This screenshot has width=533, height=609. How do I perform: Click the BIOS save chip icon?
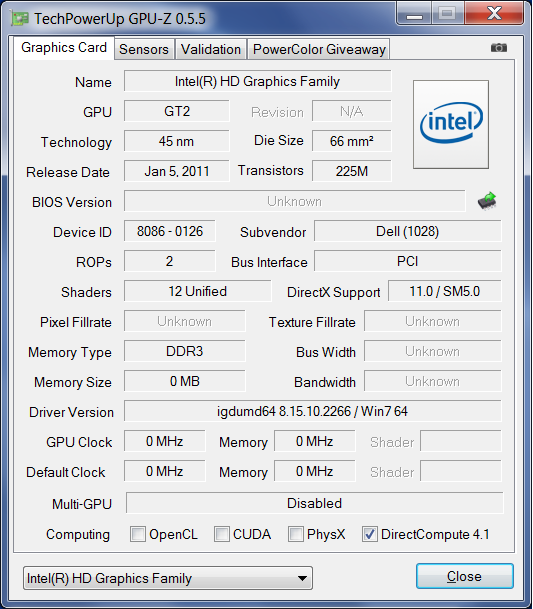(487, 201)
